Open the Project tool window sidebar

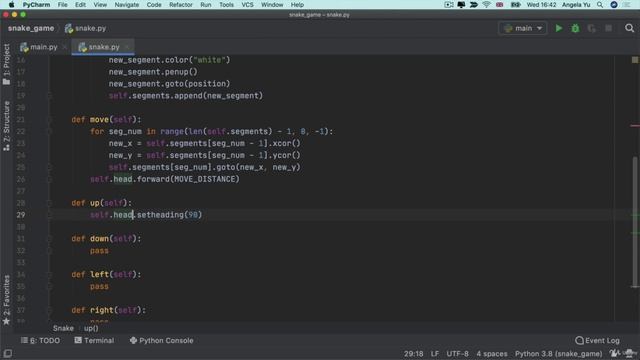click(6, 64)
